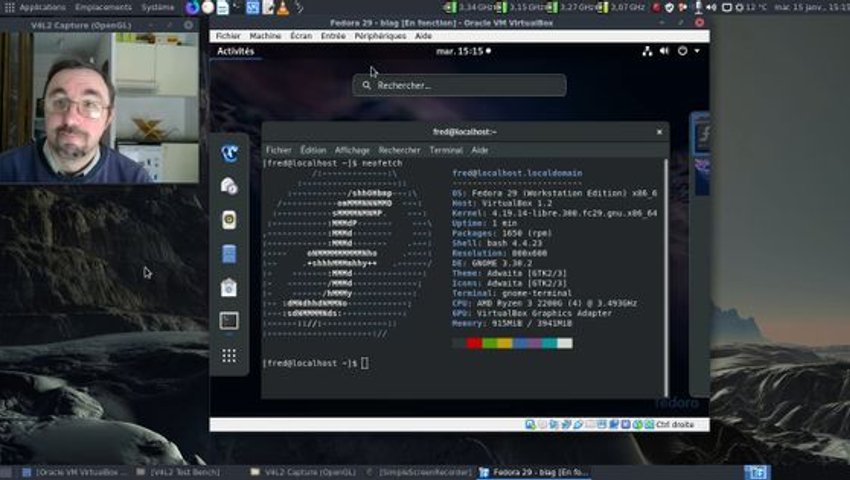Click the white color block in neofetch output
This screenshot has width=850, height=480.
pos(565,343)
